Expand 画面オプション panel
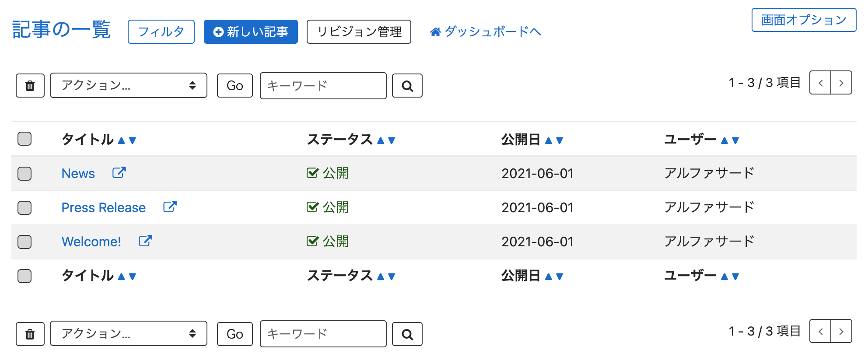The width and height of the screenshot is (868, 357). click(804, 20)
